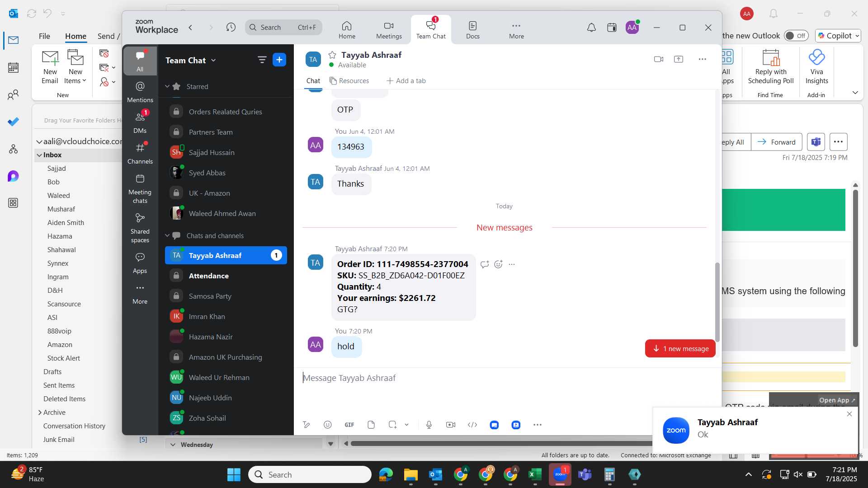The image size is (868, 488).
Task: Open Shared spaces in sidebar
Action: (x=140, y=228)
